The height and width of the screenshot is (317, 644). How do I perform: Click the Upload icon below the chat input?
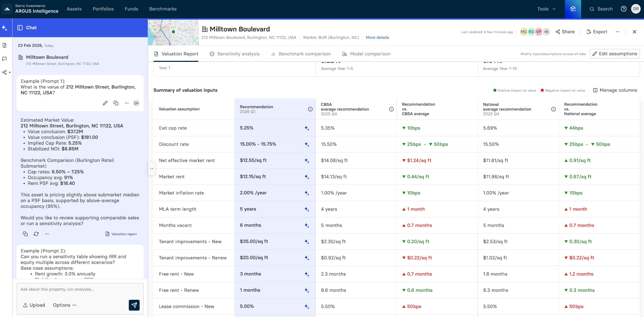(25, 305)
